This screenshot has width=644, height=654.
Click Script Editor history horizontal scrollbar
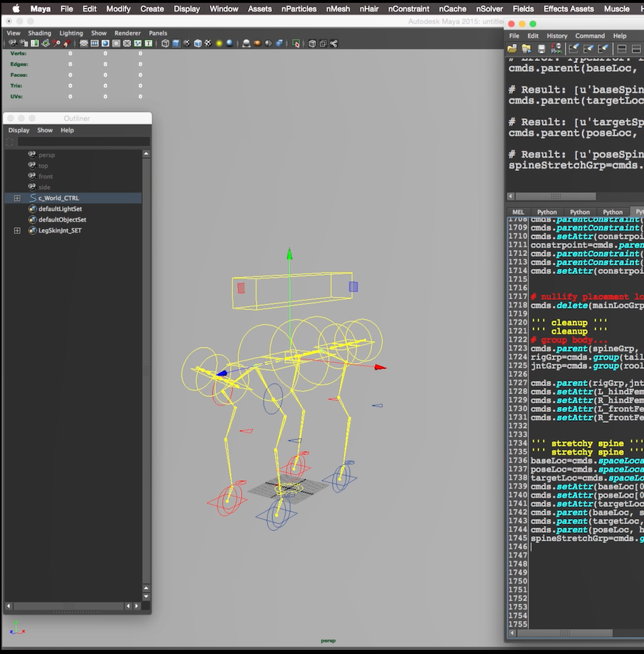(x=556, y=197)
